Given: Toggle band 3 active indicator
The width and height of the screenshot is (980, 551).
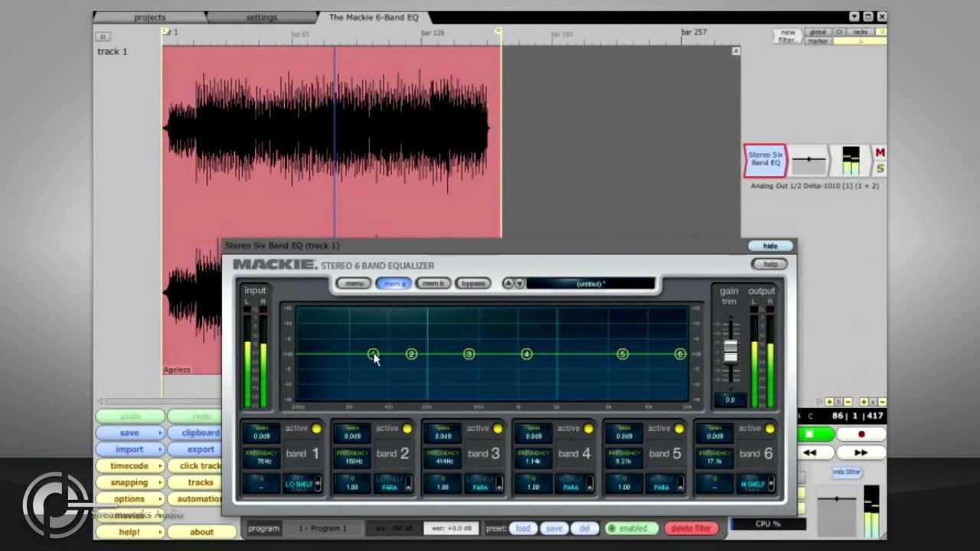Looking at the screenshot, I should pos(498,429).
